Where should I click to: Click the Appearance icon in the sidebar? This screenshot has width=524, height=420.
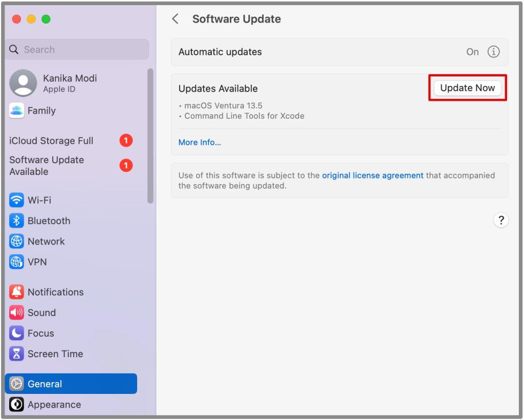(16, 405)
